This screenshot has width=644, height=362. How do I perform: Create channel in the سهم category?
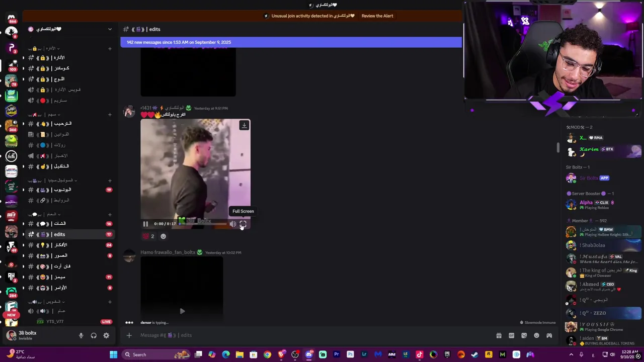pyautogui.click(x=110, y=115)
